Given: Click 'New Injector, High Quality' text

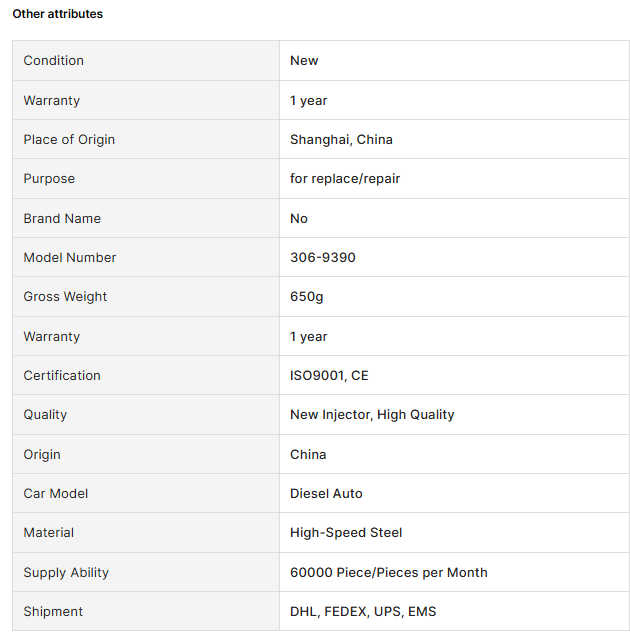Looking at the screenshot, I should coord(372,415).
